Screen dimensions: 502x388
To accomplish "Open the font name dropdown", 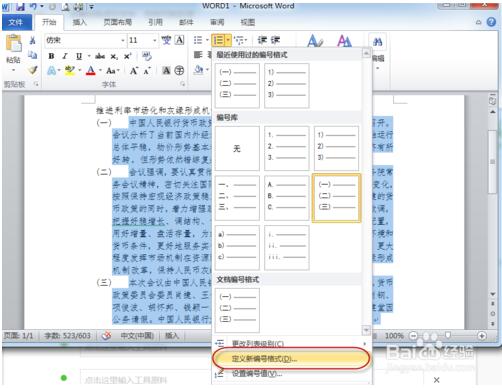I will coord(123,40).
